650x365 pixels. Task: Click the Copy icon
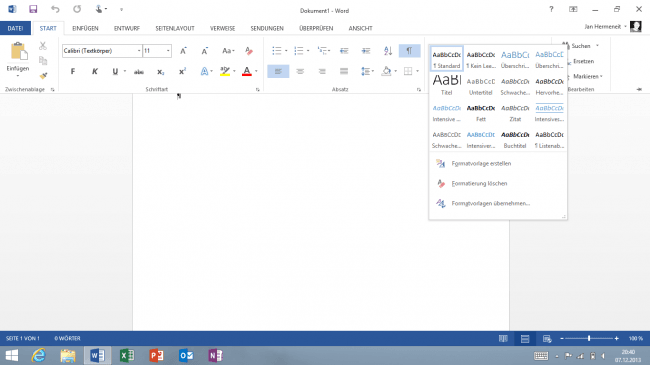tap(43, 61)
